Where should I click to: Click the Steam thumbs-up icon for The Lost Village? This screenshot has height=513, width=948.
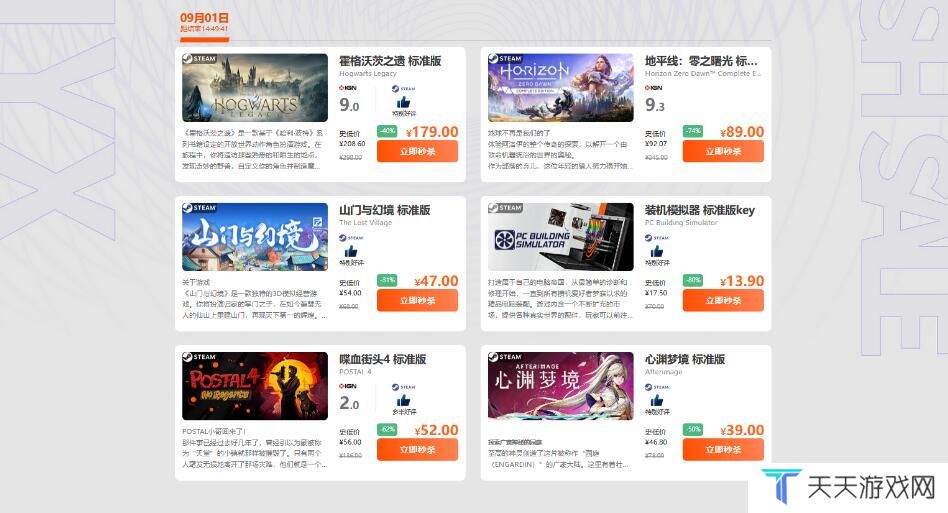click(x=351, y=250)
